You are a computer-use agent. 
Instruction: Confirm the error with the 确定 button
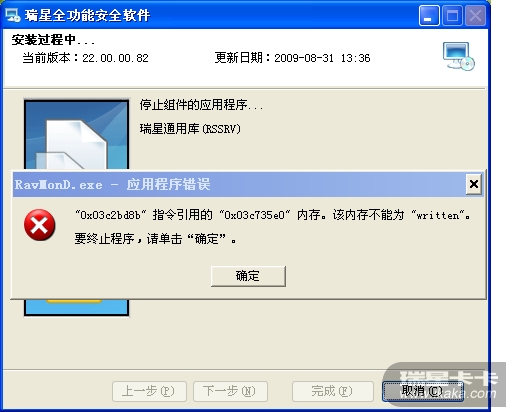pyautogui.click(x=248, y=276)
